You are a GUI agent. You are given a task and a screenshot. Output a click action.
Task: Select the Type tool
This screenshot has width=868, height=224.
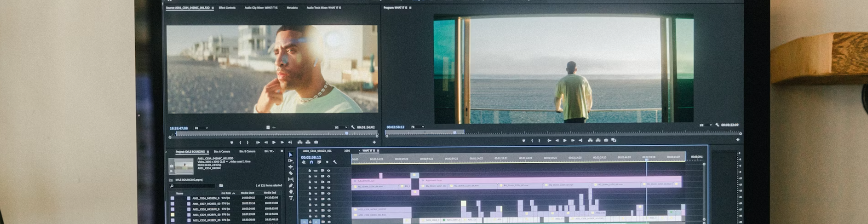pyautogui.click(x=291, y=198)
